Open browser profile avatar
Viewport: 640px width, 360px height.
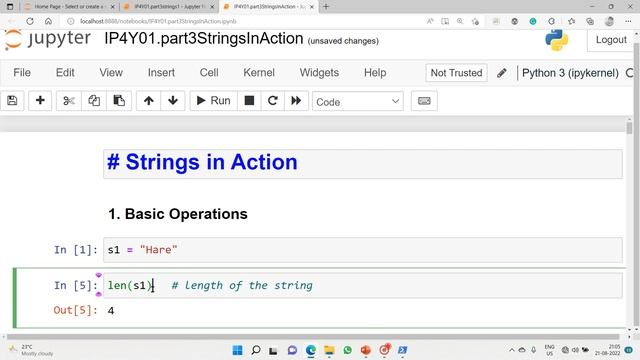pyautogui.click(x=609, y=21)
